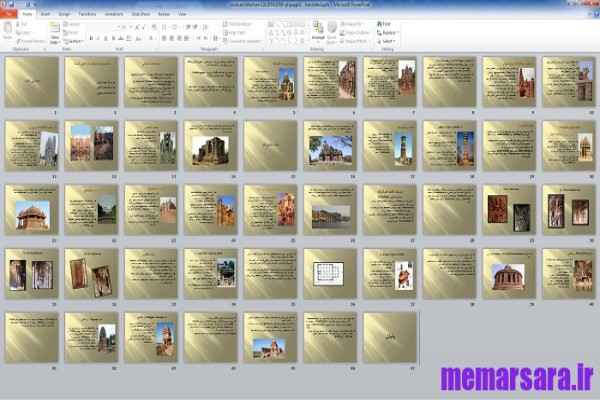Open the Slide Show ribbon tab
The height and width of the screenshot is (400, 600).
pos(139,15)
